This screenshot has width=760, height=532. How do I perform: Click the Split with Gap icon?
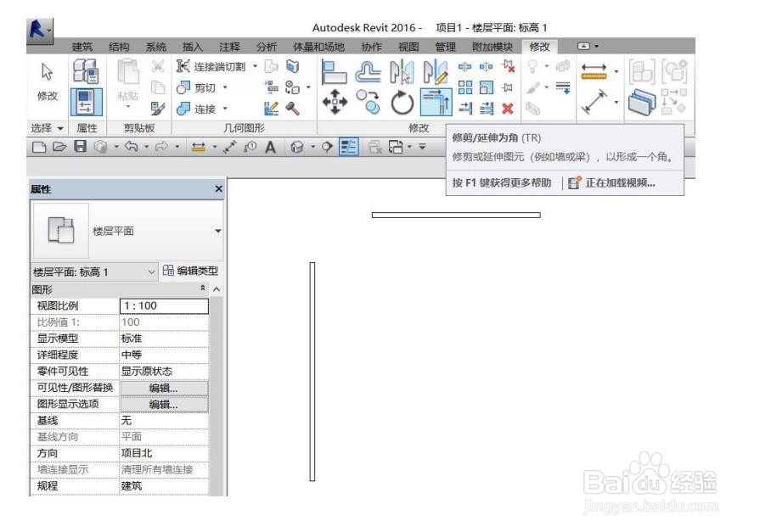(486, 66)
